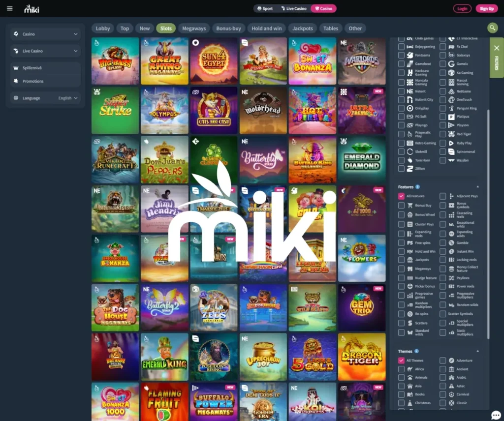Image resolution: width=504 pixels, height=421 pixels.
Task: Open the hamburger menu icon
Action: (x=10, y=8)
